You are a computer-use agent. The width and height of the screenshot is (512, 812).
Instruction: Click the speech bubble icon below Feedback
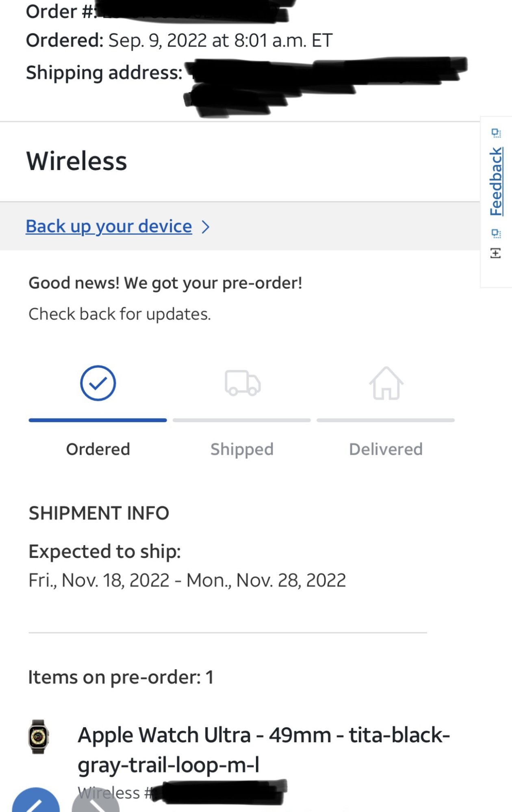(496, 233)
